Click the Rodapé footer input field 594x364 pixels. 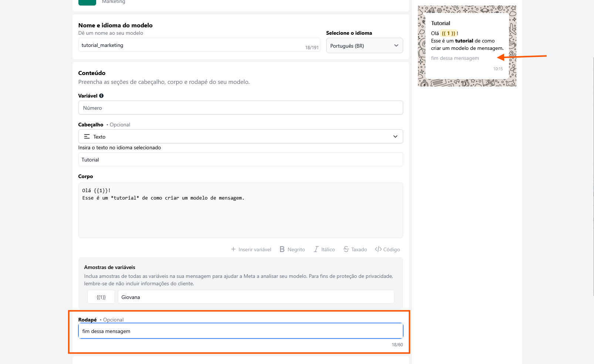[240, 331]
